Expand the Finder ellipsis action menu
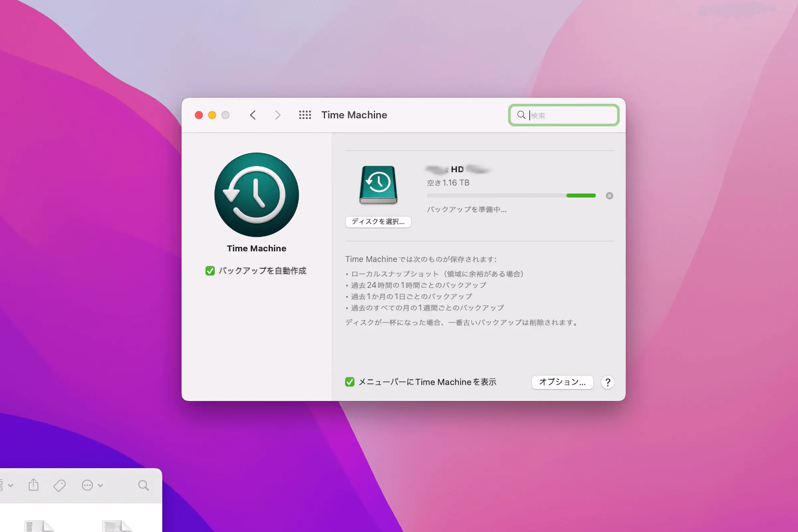This screenshot has height=532, width=798. coord(87,485)
